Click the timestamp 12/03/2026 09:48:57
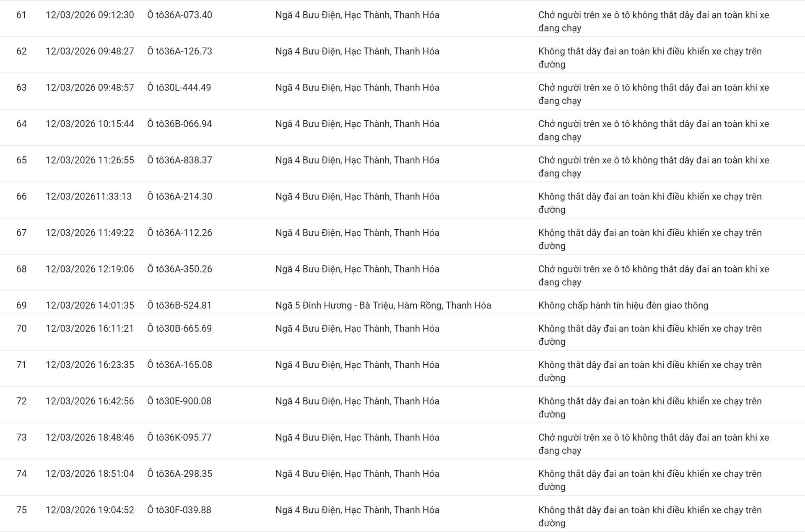Image resolution: width=805 pixels, height=532 pixels. (x=90, y=88)
